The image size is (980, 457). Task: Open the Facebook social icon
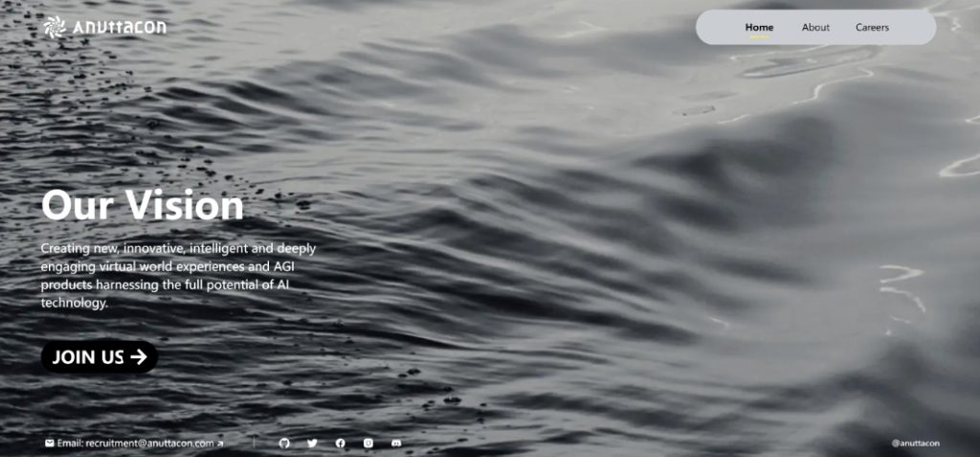tap(340, 444)
